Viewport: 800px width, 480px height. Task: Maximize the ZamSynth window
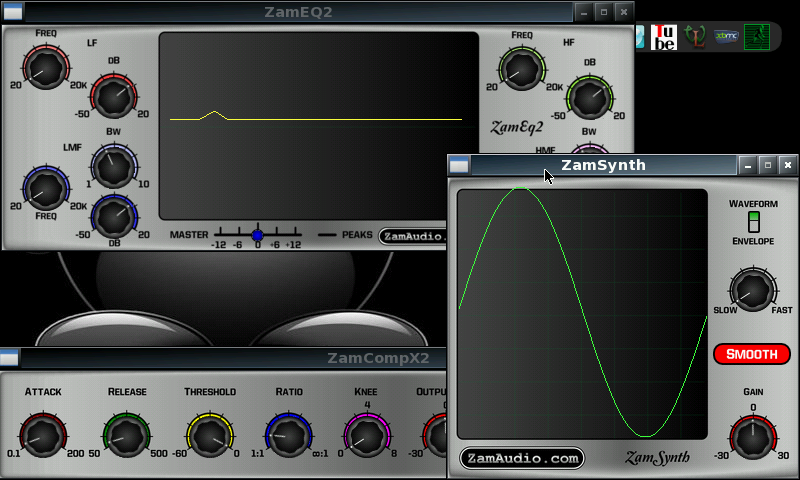[x=768, y=165]
